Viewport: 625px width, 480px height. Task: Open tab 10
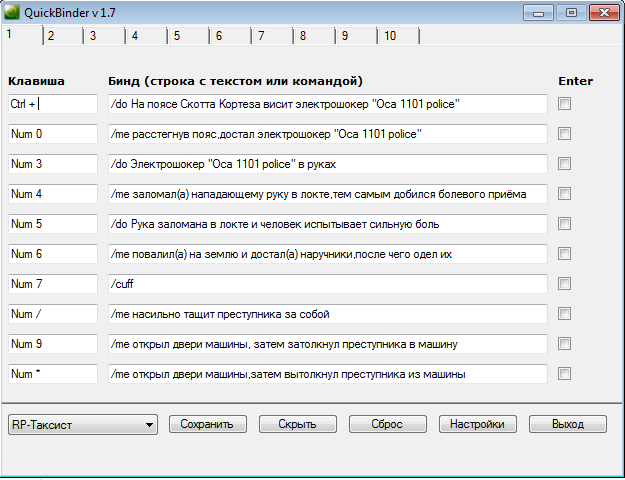click(399, 36)
